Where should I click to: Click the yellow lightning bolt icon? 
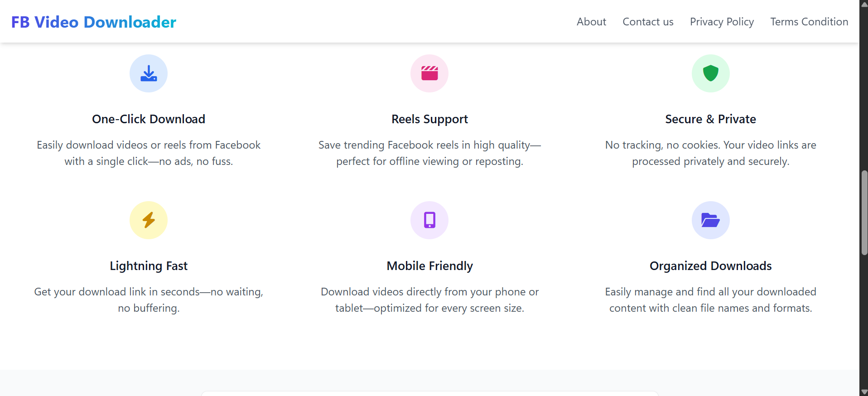(149, 220)
